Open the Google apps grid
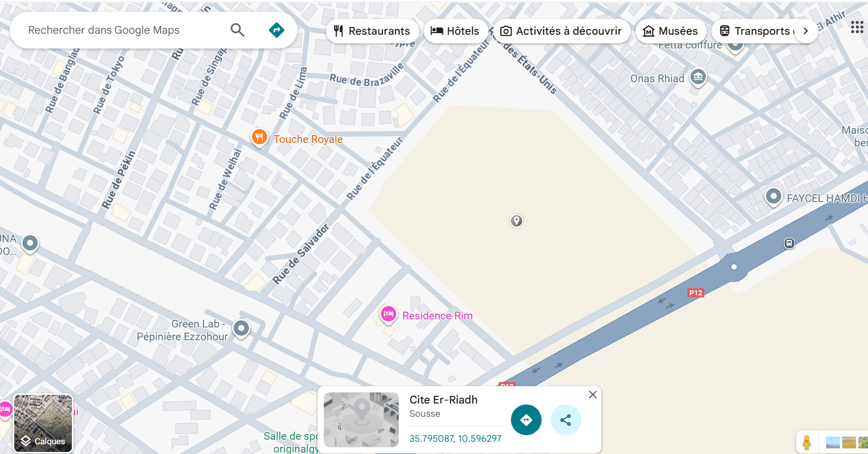868x454 pixels. 857,28
